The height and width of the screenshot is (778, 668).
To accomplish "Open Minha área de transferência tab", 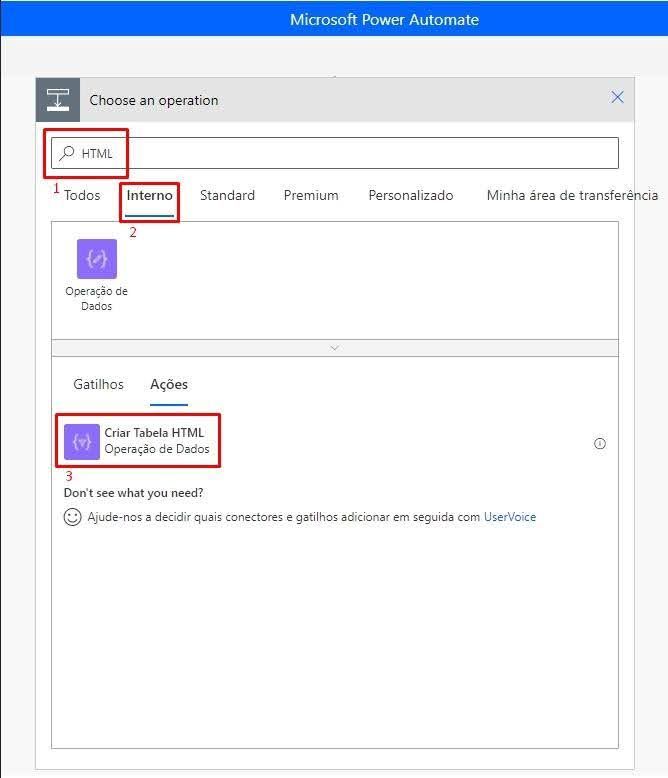I will point(572,195).
